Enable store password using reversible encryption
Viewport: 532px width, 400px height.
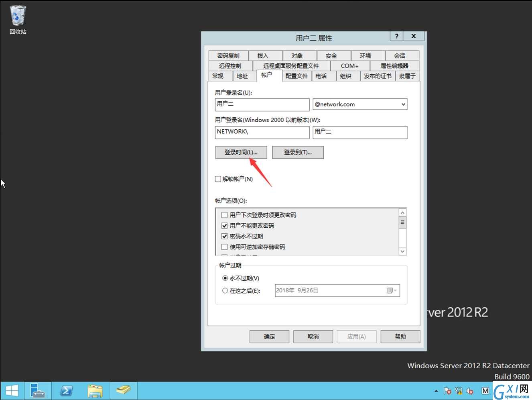pos(225,247)
